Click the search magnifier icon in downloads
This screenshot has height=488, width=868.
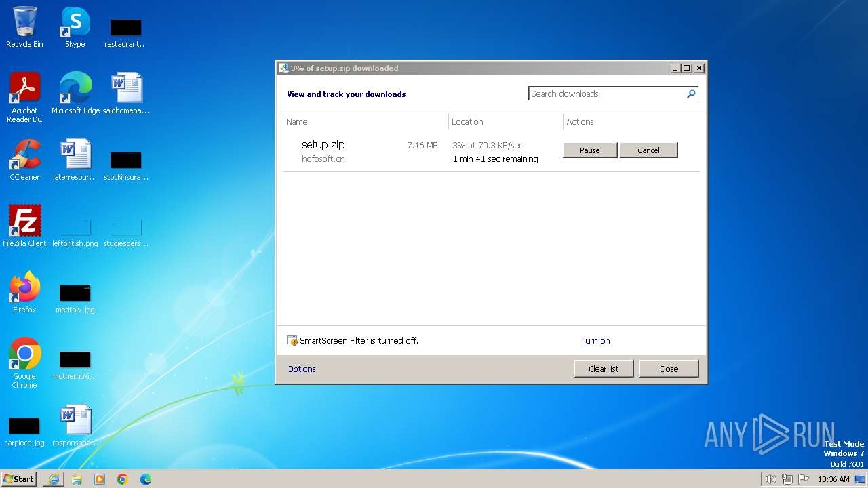[x=691, y=94]
